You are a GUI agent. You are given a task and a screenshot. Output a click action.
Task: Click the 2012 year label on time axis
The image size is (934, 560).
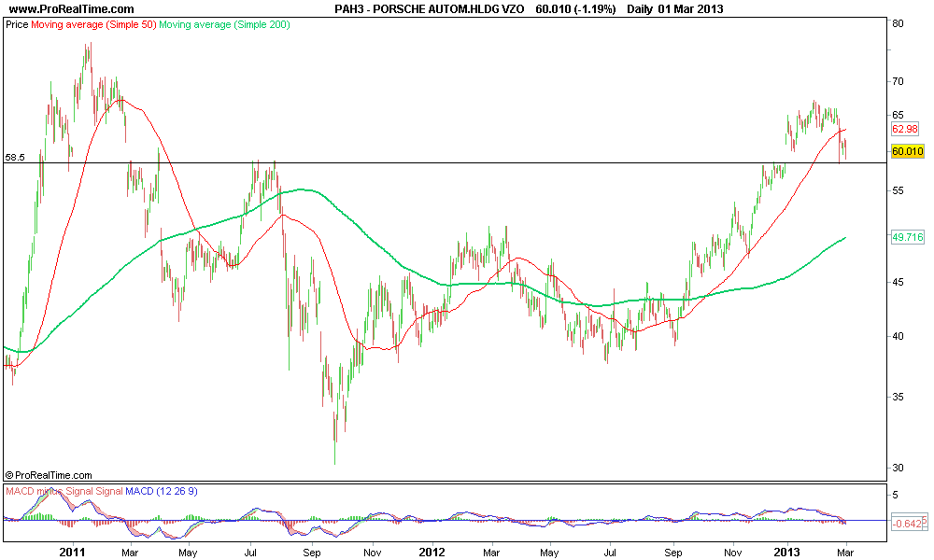pos(432,553)
